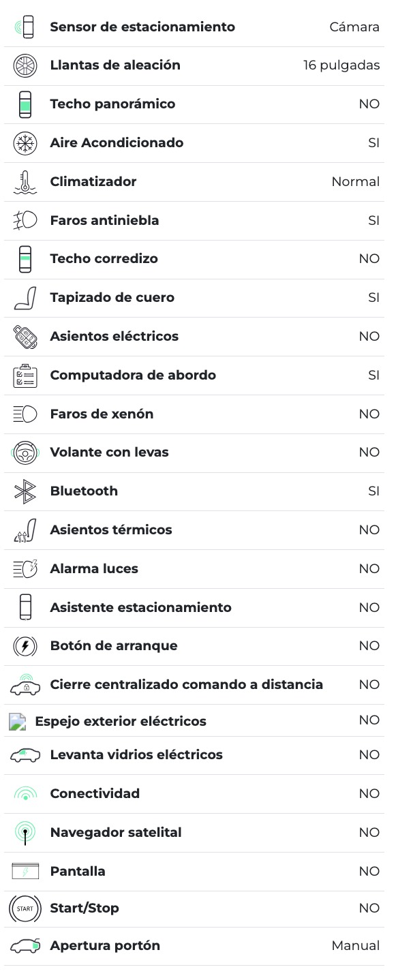
Task: Click the Botón de arranque icon
Action: pyautogui.click(x=25, y=646)
